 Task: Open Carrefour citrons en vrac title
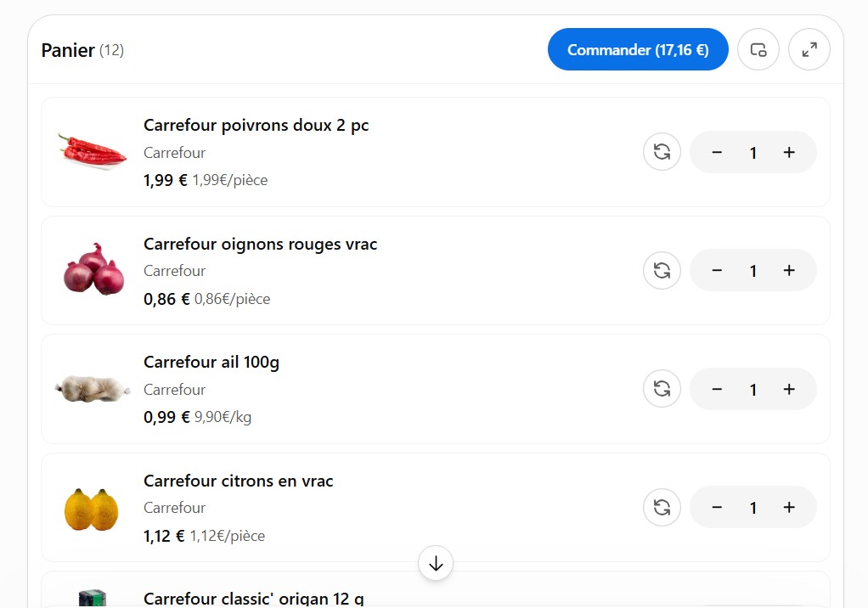click(238, 481)
